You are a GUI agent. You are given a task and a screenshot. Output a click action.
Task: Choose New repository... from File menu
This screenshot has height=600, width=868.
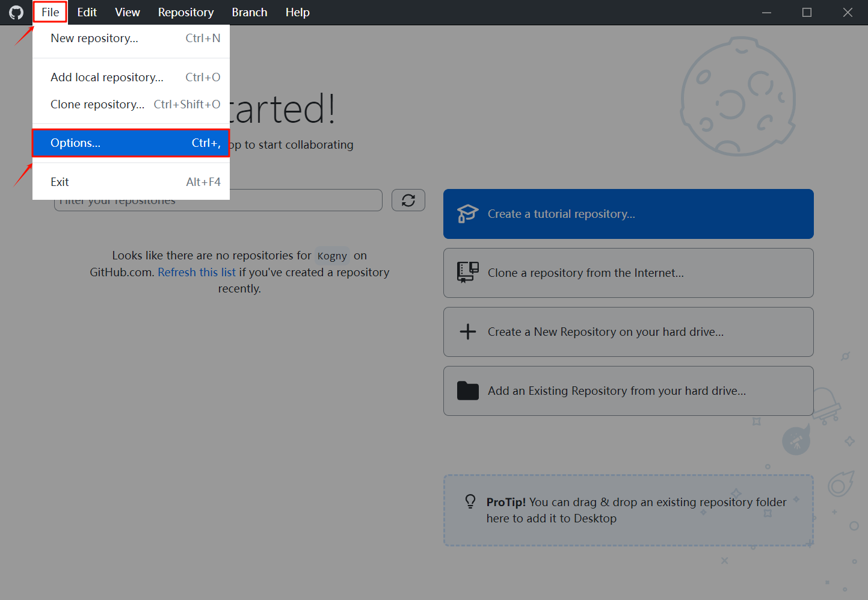pos(131,38)
